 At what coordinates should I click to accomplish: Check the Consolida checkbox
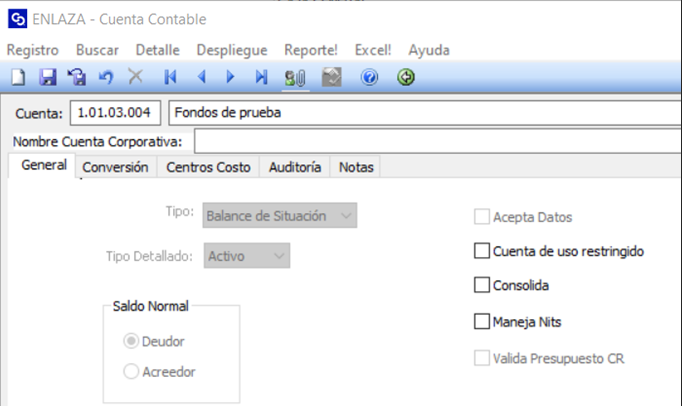481,285
